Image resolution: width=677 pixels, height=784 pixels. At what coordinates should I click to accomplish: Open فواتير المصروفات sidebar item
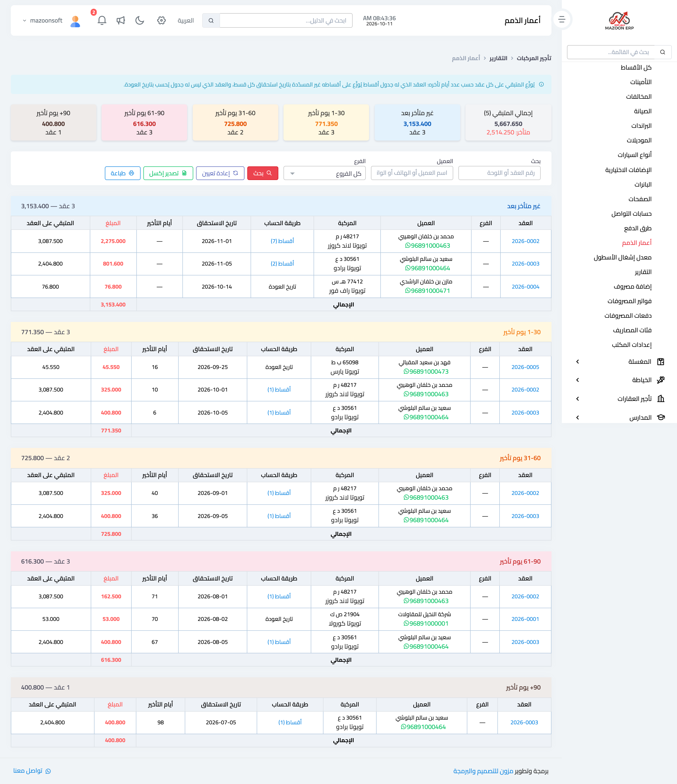tap(629, 301)
